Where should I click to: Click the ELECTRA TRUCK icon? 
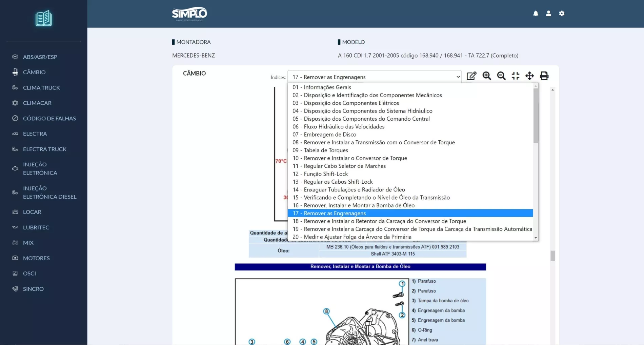click(15, 149)
